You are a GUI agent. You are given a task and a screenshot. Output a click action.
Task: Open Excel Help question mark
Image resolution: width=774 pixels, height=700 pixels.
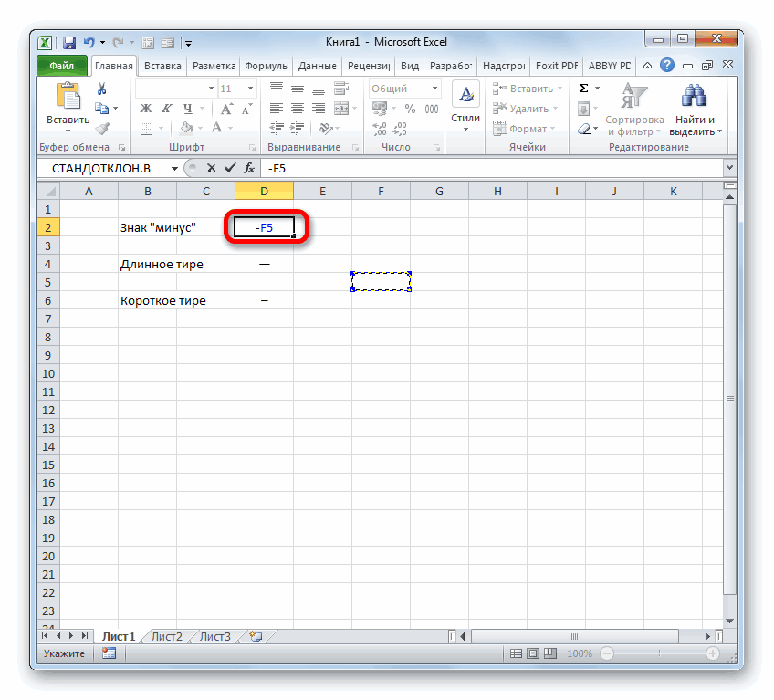667,65
